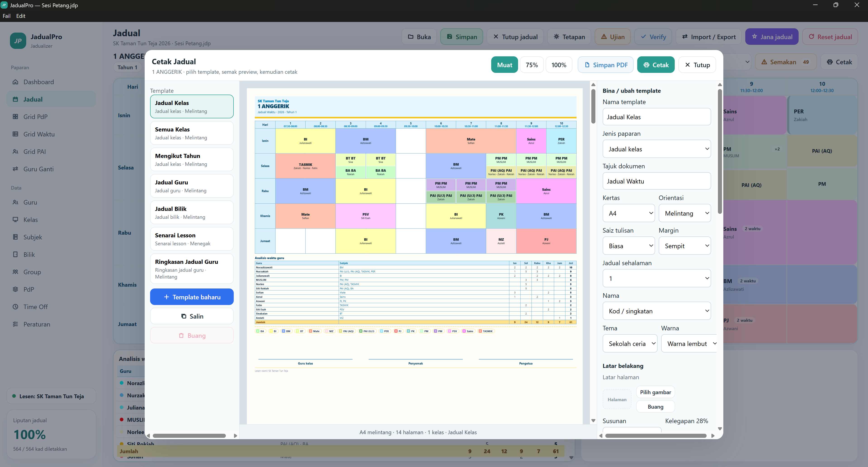This screenshot has height=467, width=868.
Task: Click the Salin button
Action: (192, 316)
